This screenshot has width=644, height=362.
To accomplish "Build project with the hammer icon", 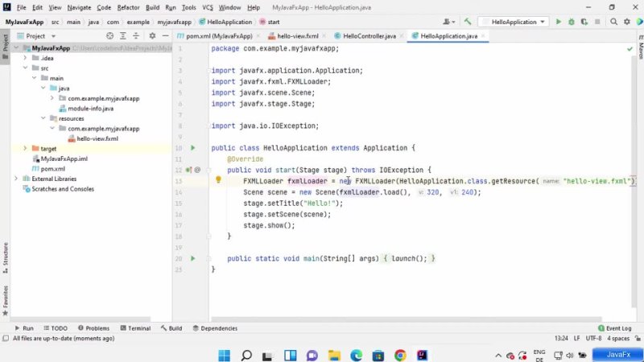I will tap(468, 22).
